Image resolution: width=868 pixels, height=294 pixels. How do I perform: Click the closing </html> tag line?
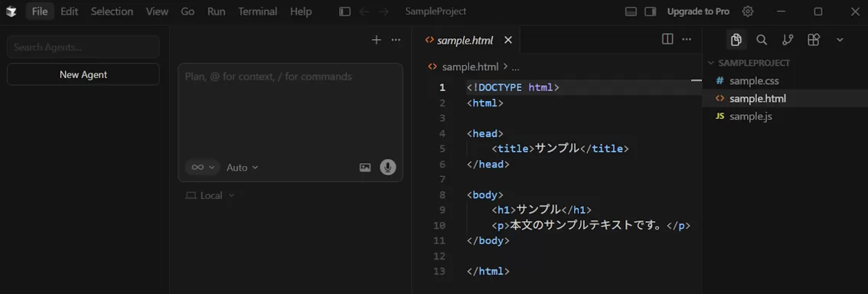coord(488,271)
